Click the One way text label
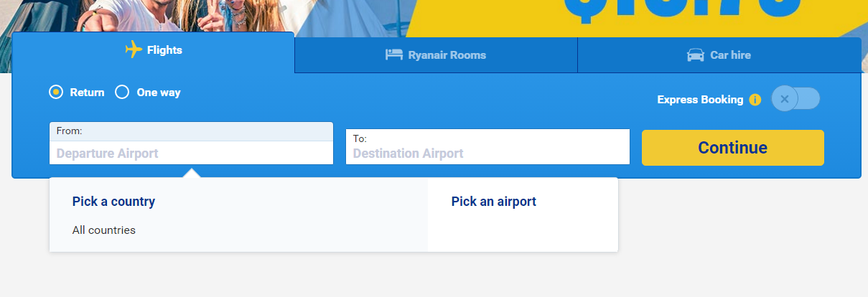868x297 pixels. point(159,93)
